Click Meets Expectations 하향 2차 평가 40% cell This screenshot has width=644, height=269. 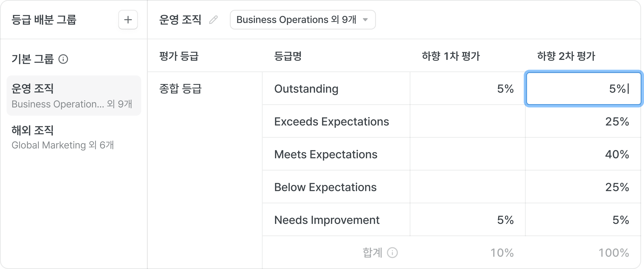pos(583,154)
